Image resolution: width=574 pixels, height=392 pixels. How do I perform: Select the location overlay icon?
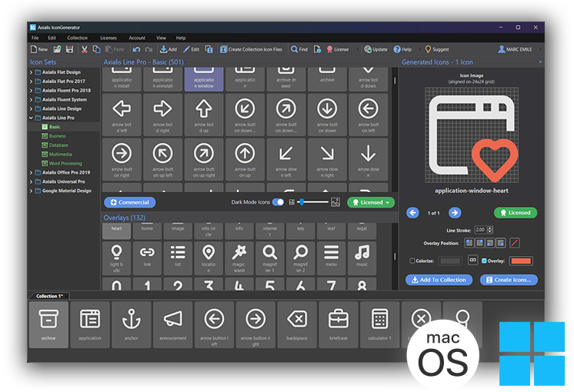point(209,258)
